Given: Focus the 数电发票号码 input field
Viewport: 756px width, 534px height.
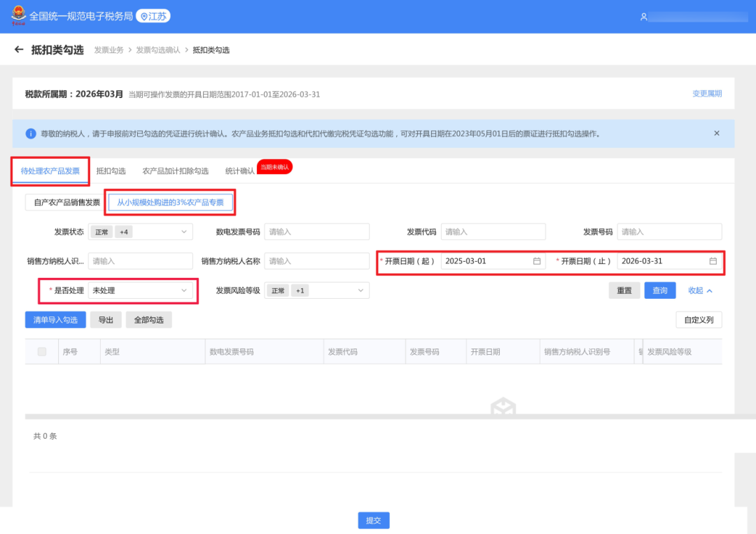Looking at the screenshot, I should coord(317,232).
